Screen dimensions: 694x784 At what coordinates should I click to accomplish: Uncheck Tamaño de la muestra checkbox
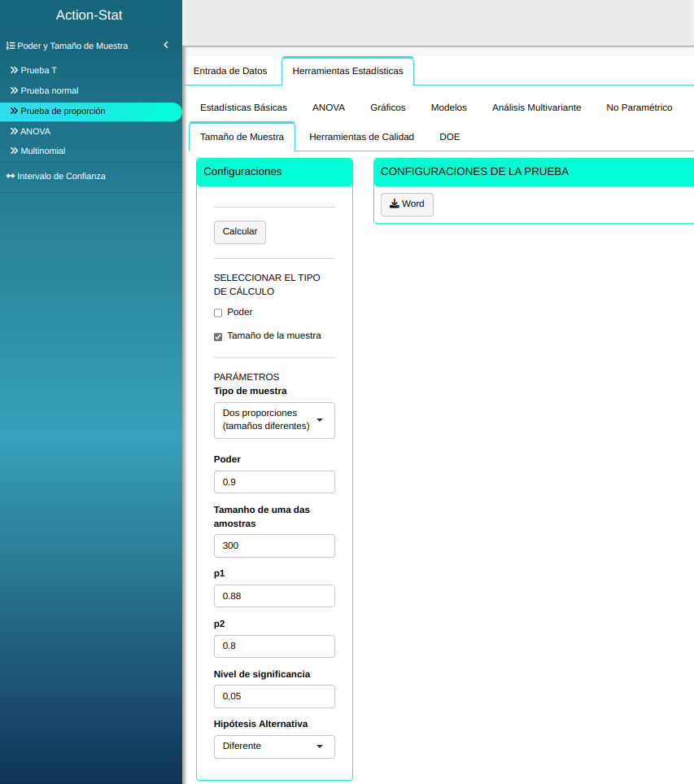tap(218, 336)
